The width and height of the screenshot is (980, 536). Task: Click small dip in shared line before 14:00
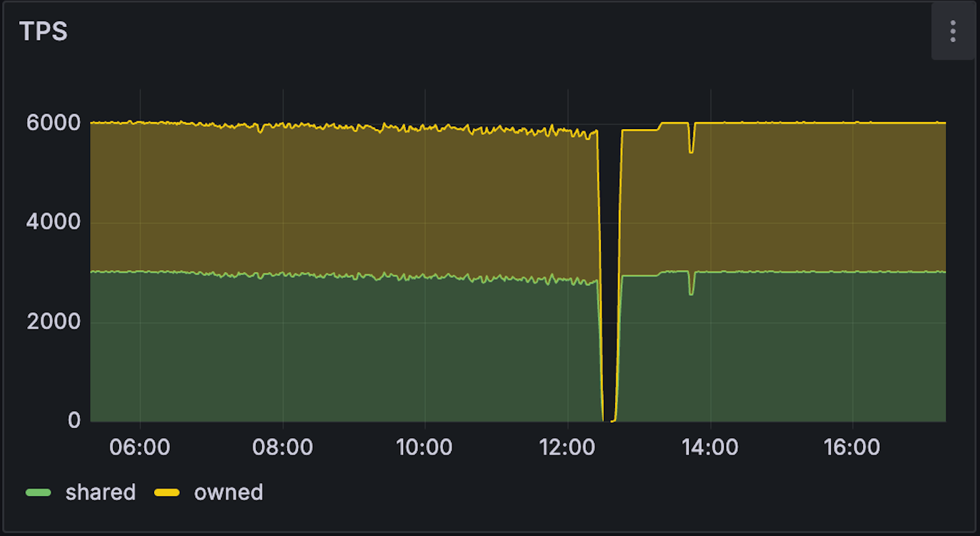point(691,293)
